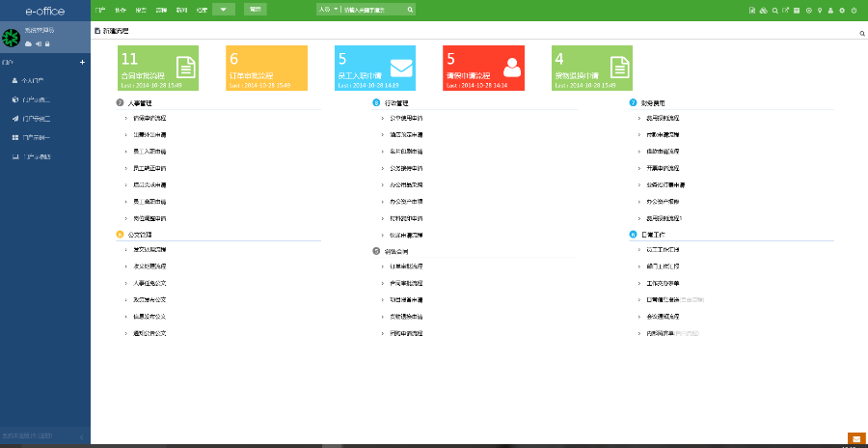
Task: Submit the search with the search-box magnifier
Action: coord(410,10)
